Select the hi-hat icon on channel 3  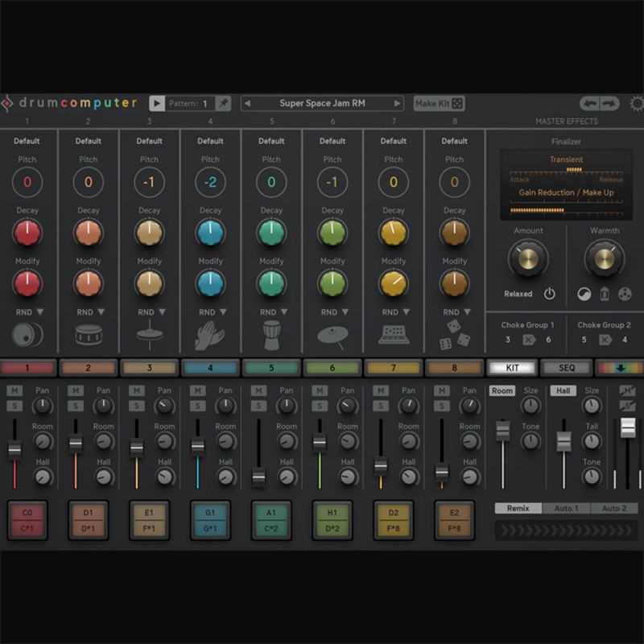pyautogui.click(x=150, y=334)
